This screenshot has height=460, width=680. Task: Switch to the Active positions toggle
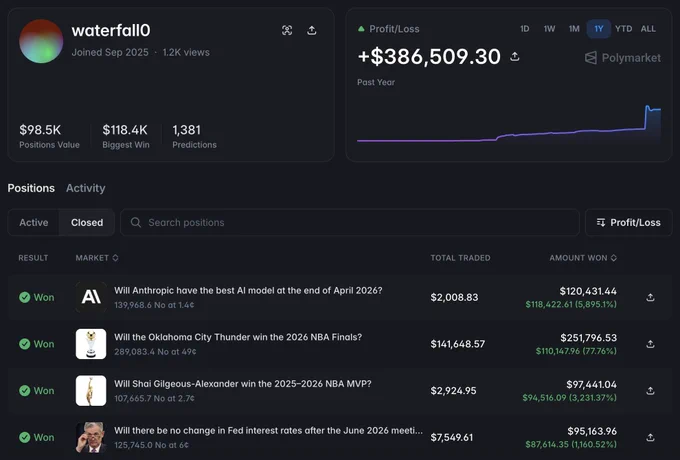pyautogui.click(x=33, y=222)
